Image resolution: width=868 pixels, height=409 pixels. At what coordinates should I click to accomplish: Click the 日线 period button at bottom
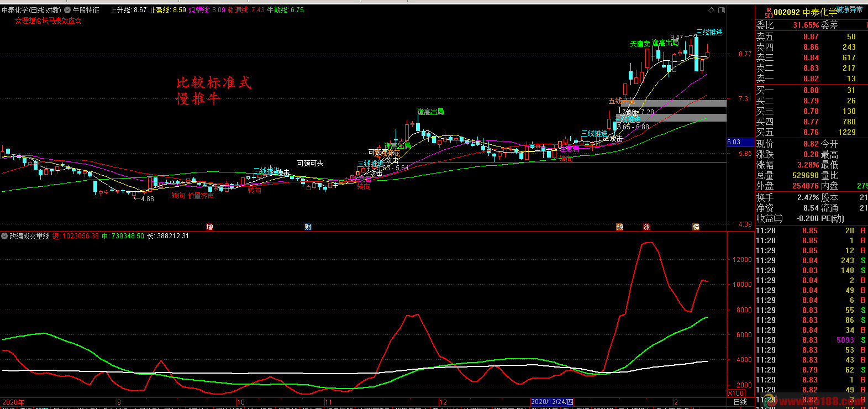[740, 402]
